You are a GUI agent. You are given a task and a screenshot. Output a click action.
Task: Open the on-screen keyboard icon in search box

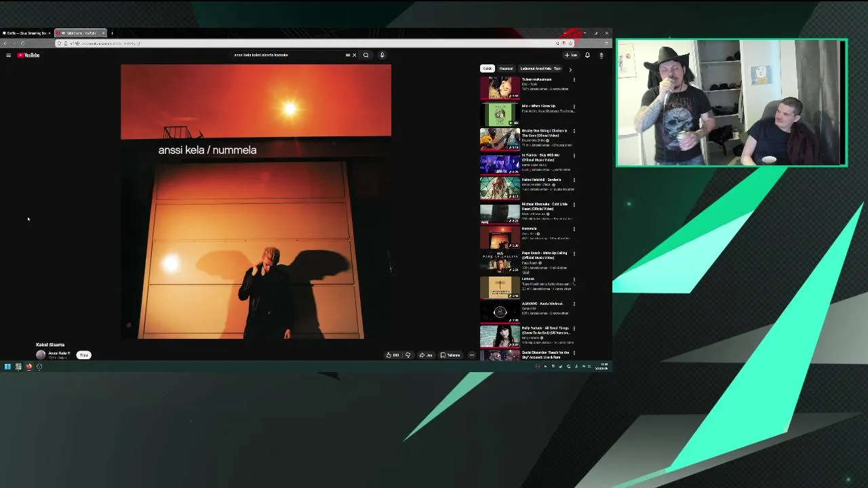coord(348,55)
